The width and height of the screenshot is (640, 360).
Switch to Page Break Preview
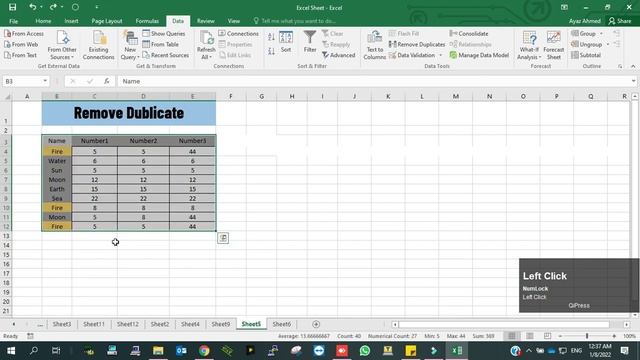click(547, 336)
